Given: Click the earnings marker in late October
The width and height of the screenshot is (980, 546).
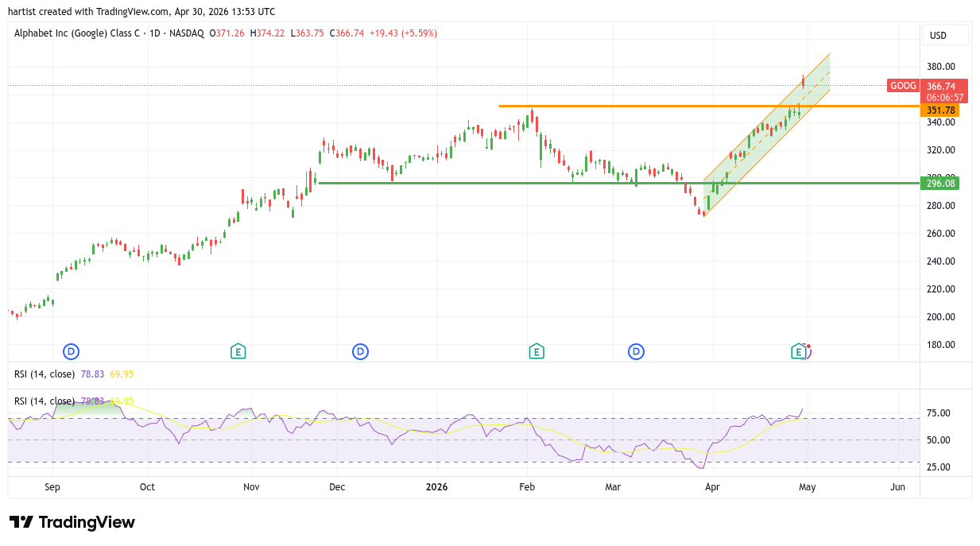Looking at the screenshot, I should coord(237,351).
